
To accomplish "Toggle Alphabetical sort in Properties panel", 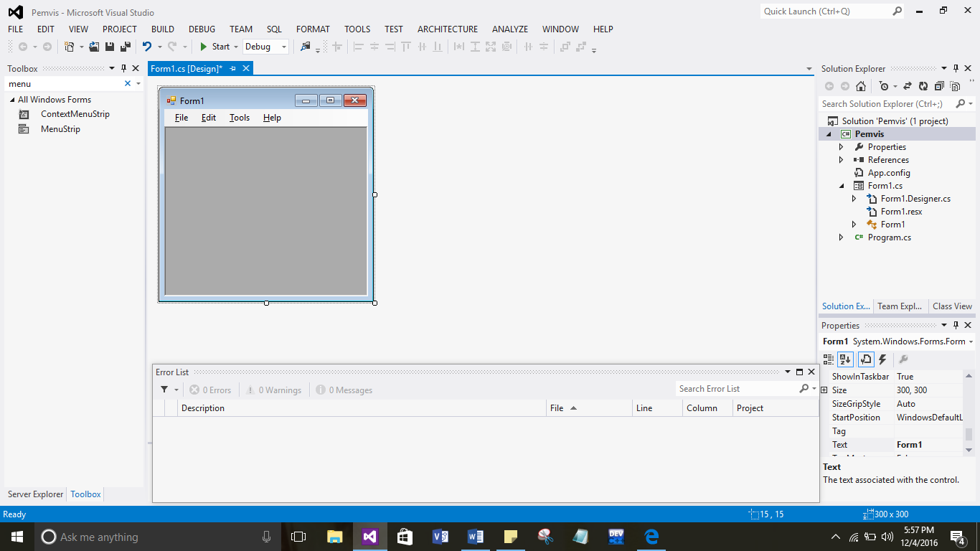I will point(845,359).
